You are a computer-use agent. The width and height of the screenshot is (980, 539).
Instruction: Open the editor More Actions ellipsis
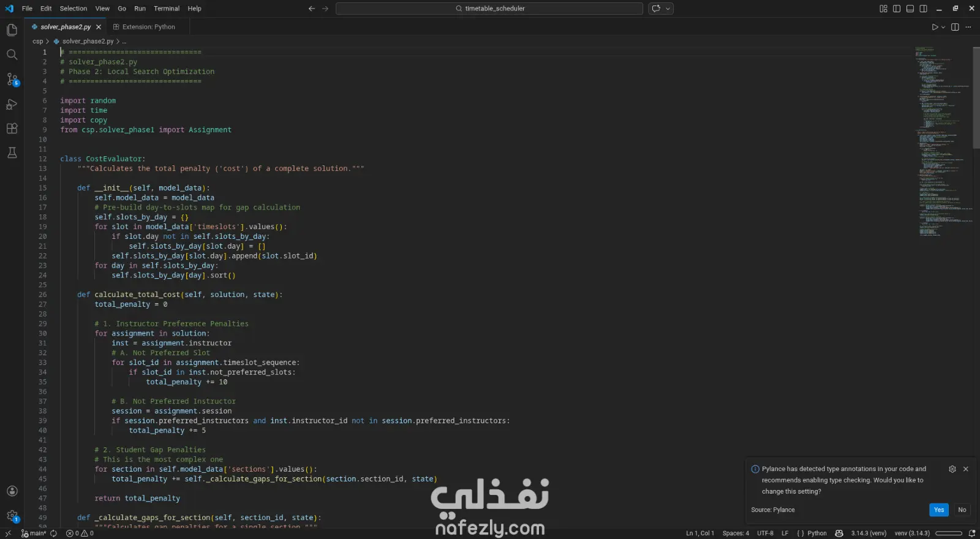point(968,27)
